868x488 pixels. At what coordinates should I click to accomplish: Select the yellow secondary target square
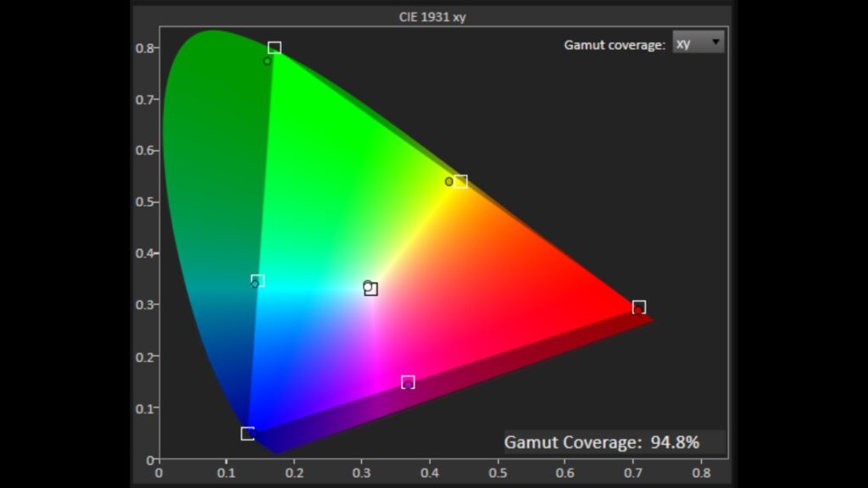click(x=460, y=181)
